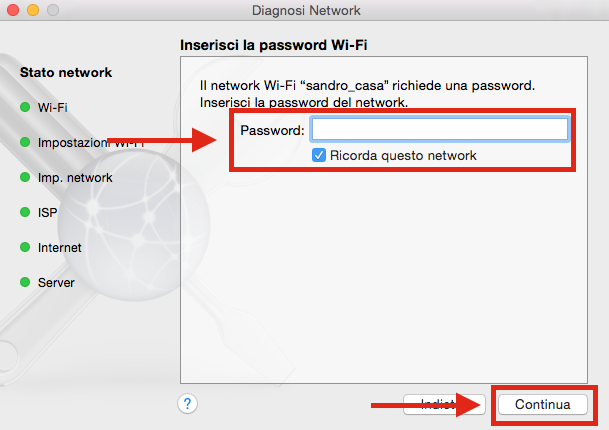This screenshot has width=609, height=430.
Task: Close the Diagnosi Network window
Action: click(x=13, y=10)
